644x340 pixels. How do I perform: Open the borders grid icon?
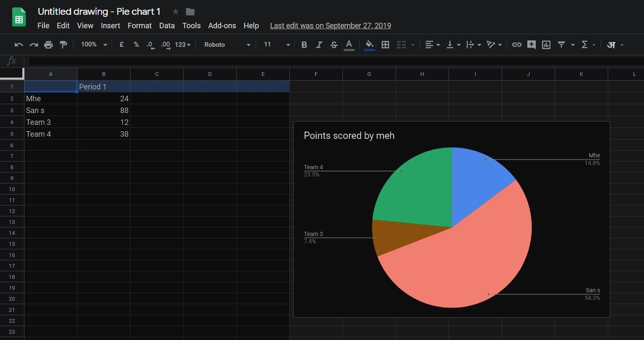pos(385,44)
